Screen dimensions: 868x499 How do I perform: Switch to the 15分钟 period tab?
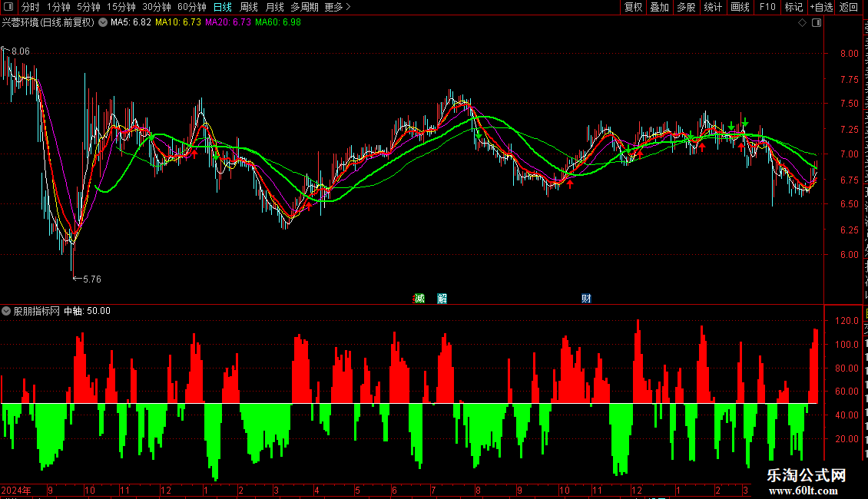[x=121, y=7]
